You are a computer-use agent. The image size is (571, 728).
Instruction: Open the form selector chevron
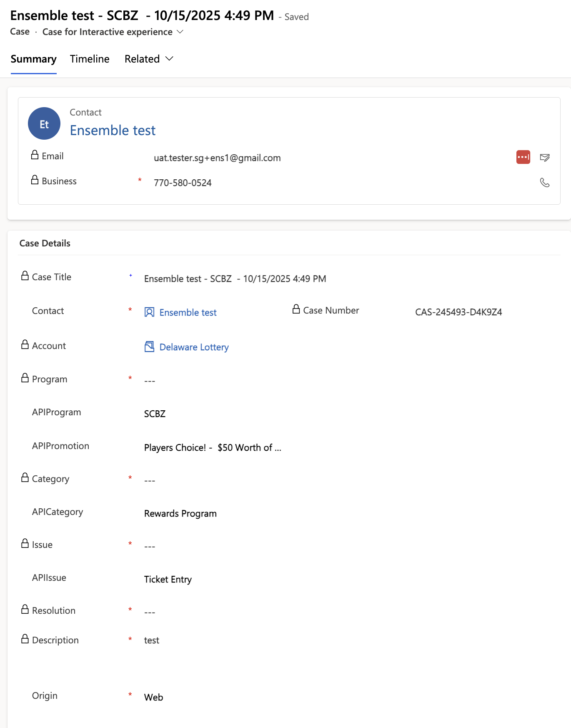coord(180,32)
